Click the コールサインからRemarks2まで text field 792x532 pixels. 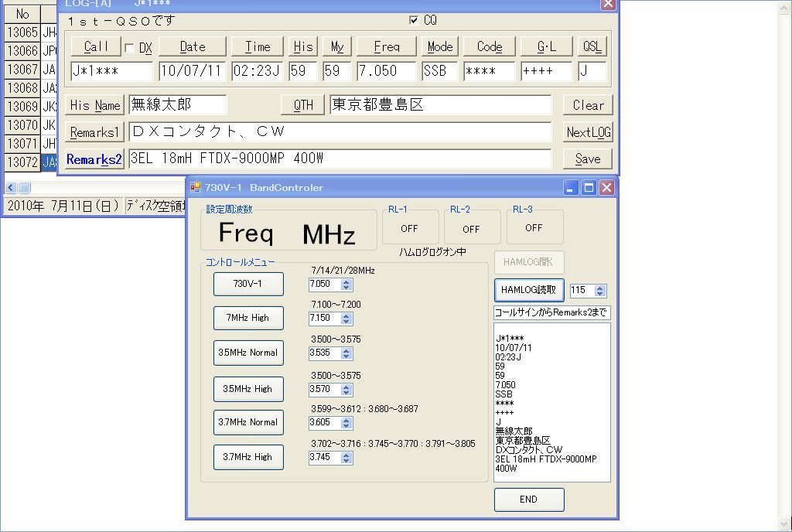pyautogui.click(x=552, y=312)
